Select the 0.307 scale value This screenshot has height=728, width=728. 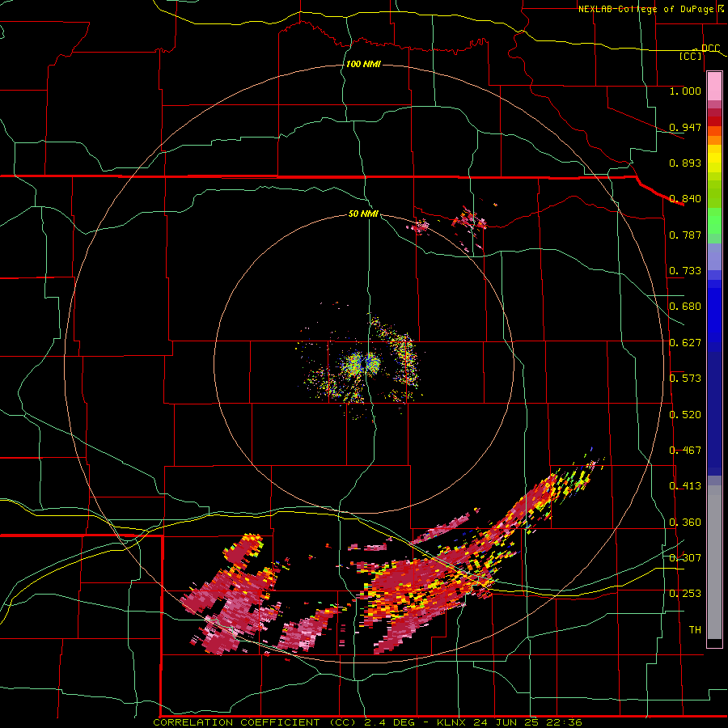(685, 558)
